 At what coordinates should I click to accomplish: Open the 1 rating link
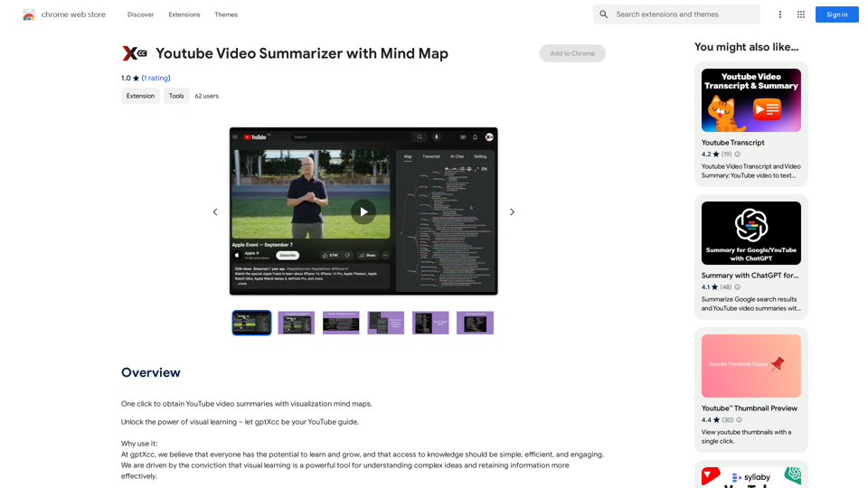point(156,78)
